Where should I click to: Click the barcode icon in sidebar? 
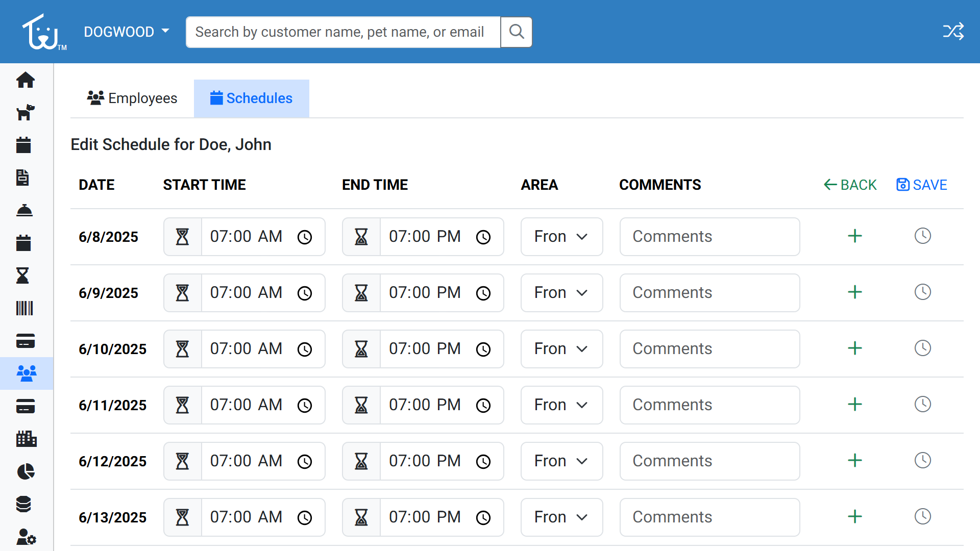25,308
